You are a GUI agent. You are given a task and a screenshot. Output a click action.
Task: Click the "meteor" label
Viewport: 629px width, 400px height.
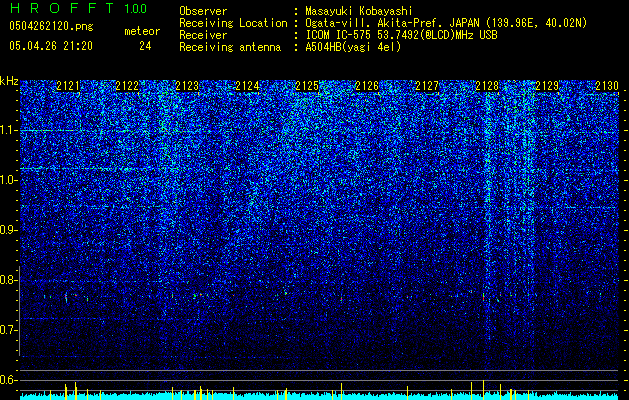pyautogui.click(x=142, y=31)
